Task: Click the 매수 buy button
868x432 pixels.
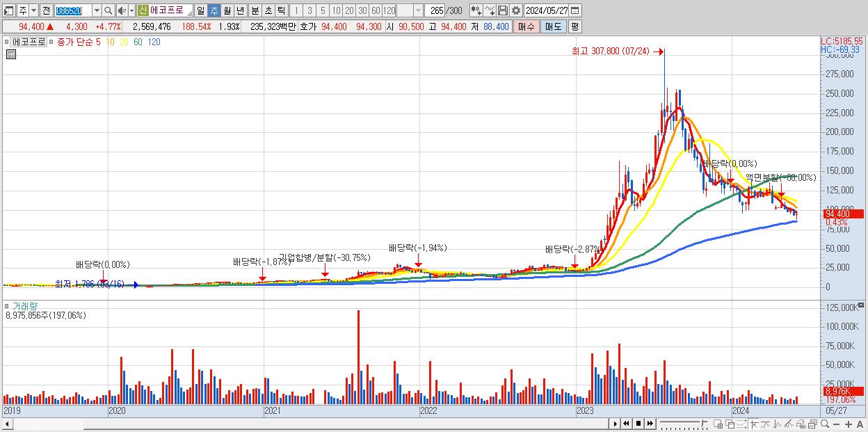Action: [x=527, y=26]
